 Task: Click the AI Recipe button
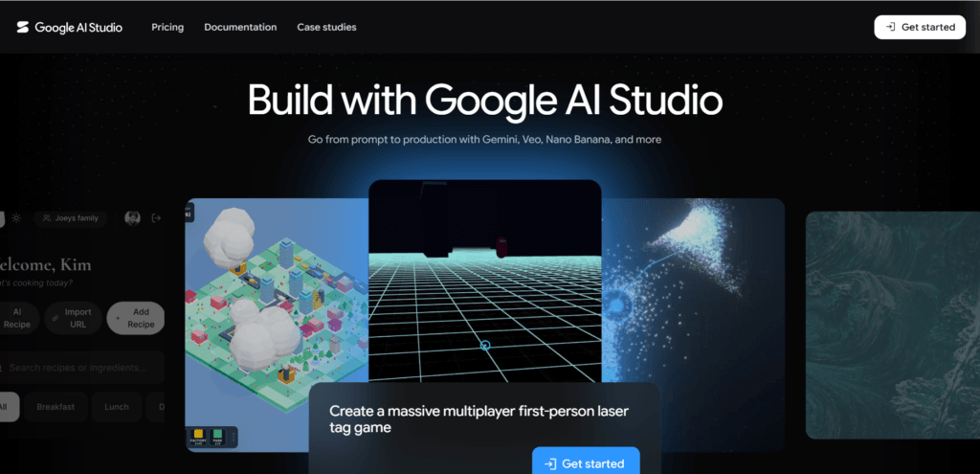[x=19, y=318]
